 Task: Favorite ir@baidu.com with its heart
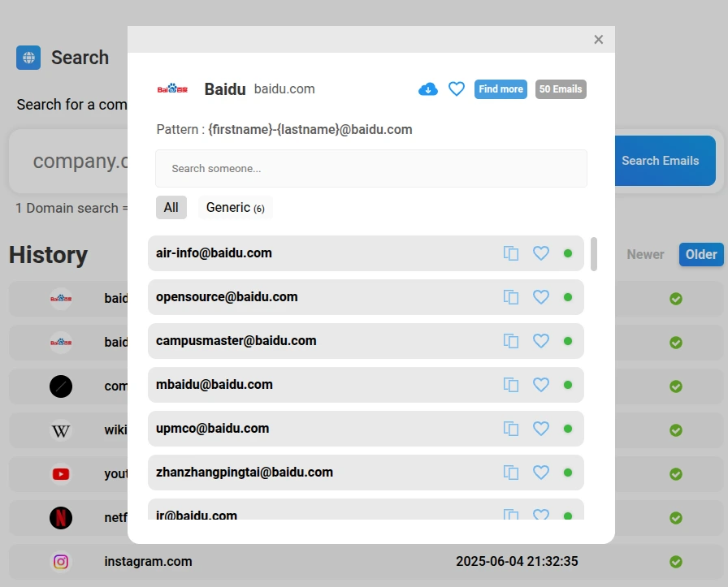[x=541, y=514]
